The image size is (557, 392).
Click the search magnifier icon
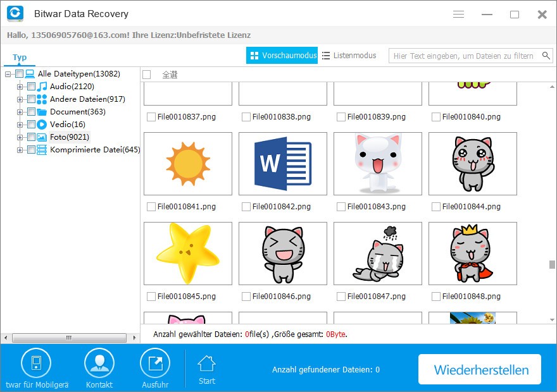(x=546, y=56)
